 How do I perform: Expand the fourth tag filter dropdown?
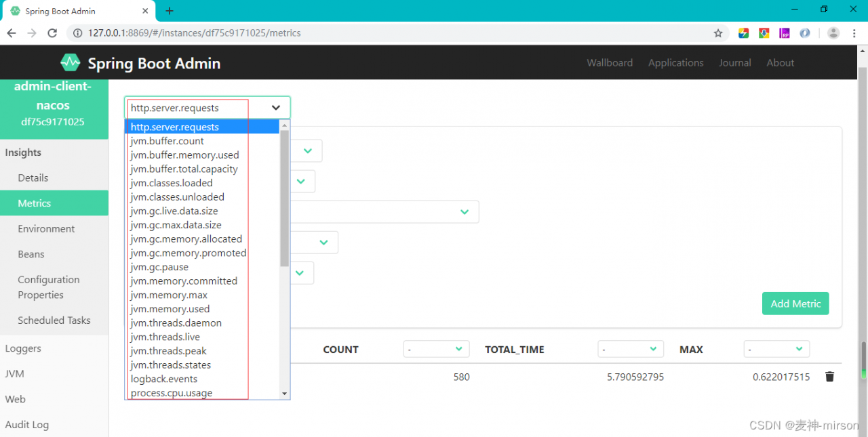point(323,243)
